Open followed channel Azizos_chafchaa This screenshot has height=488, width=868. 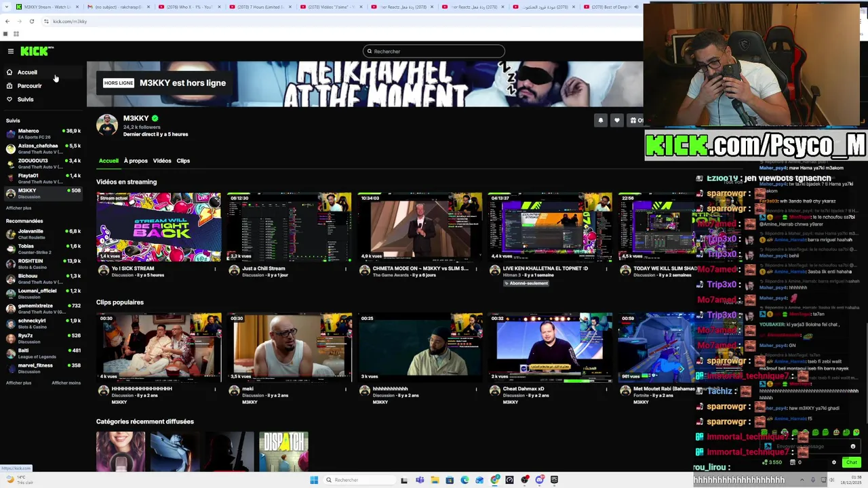(x=42, y=148)
